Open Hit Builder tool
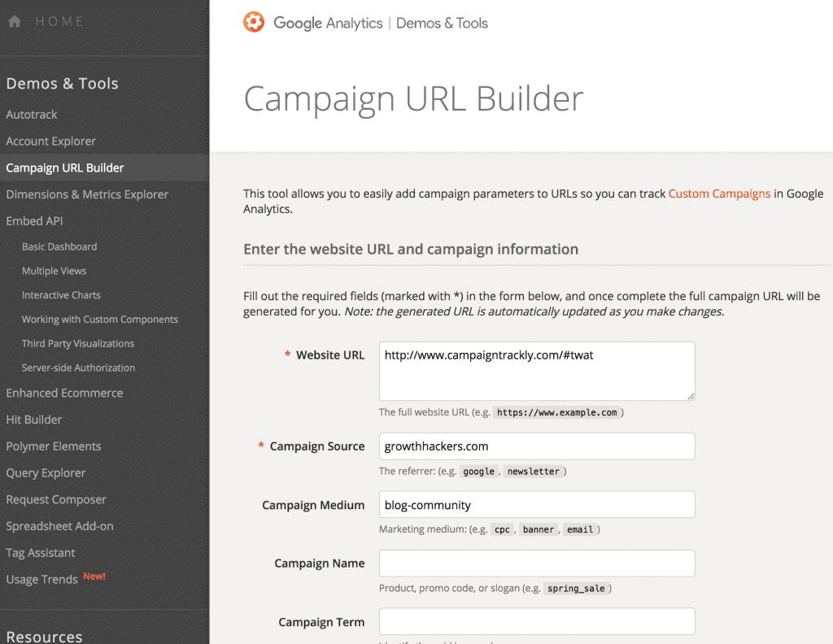 pos(33,420)
